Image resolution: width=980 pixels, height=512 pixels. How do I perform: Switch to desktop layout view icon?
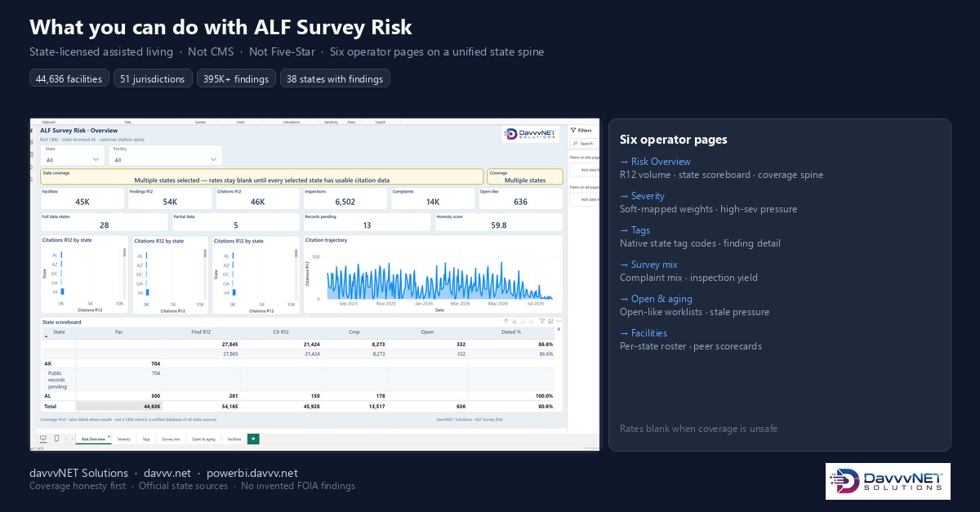43,439
